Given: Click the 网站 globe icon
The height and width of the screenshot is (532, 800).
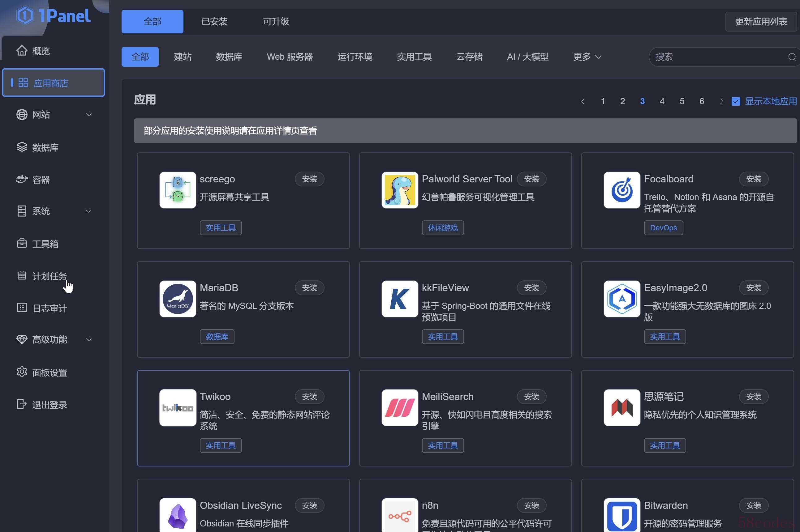Looking at the screenshot, I should tap(22, 114).
